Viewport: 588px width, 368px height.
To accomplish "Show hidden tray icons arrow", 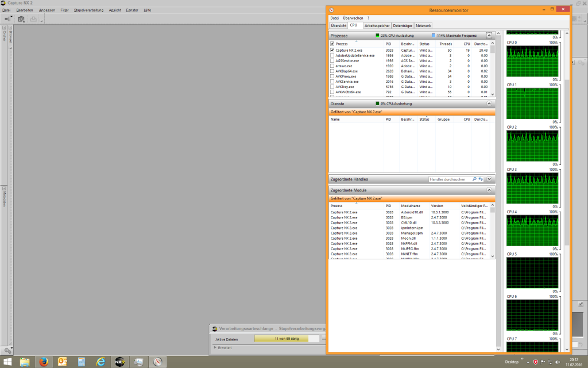I will [x=528, y=362].
